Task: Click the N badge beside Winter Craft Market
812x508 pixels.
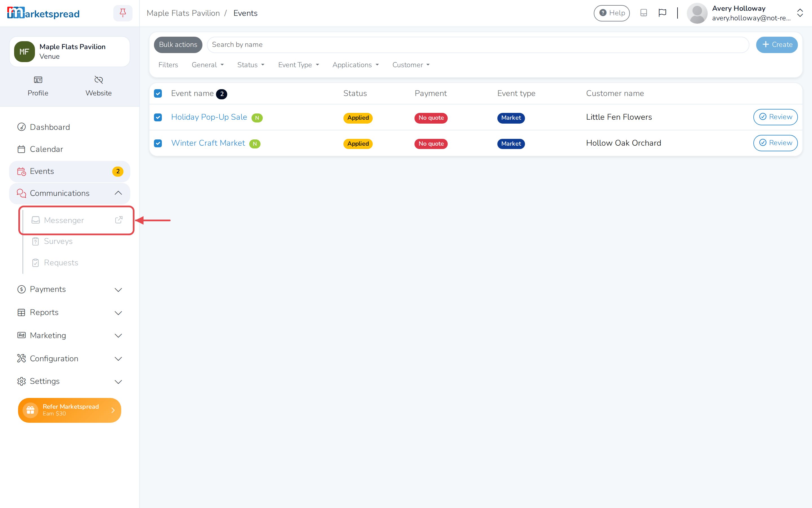Action: click(255, 144)
